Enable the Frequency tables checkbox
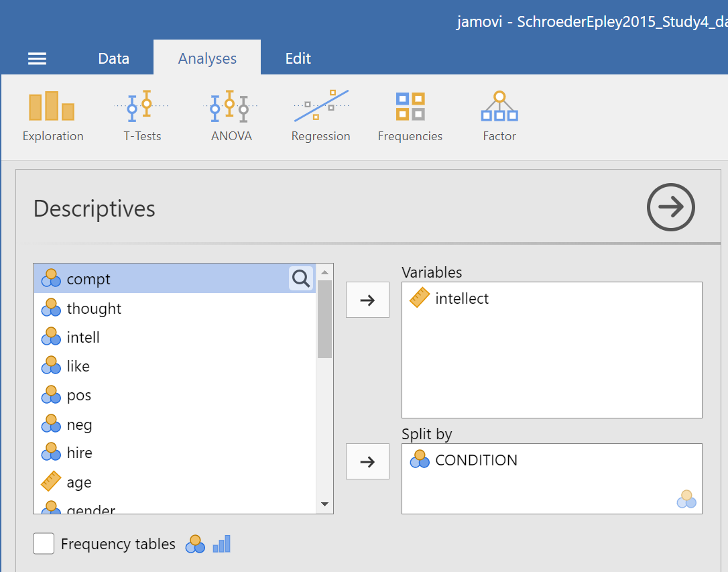 (x=44, y=544)
